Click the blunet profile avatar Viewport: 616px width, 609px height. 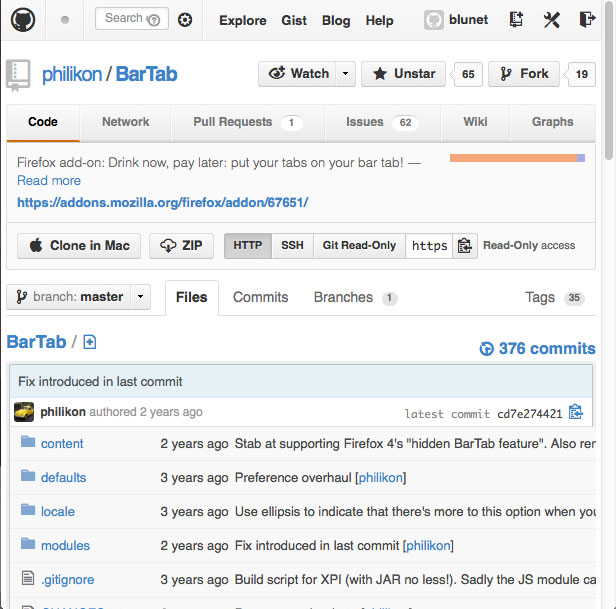[x=434, y=20]
